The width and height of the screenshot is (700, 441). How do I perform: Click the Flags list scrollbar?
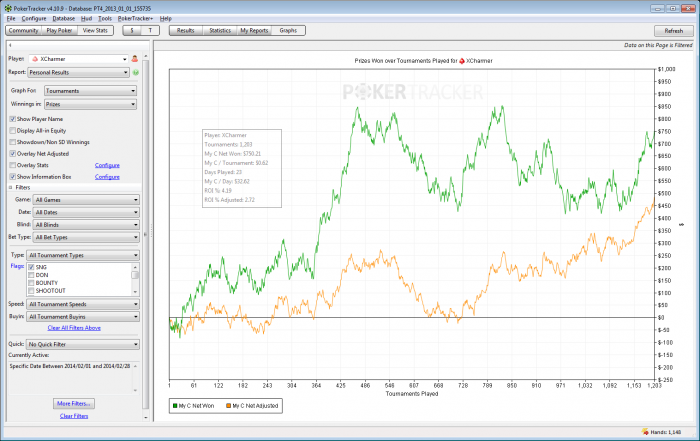coord(135,279)
